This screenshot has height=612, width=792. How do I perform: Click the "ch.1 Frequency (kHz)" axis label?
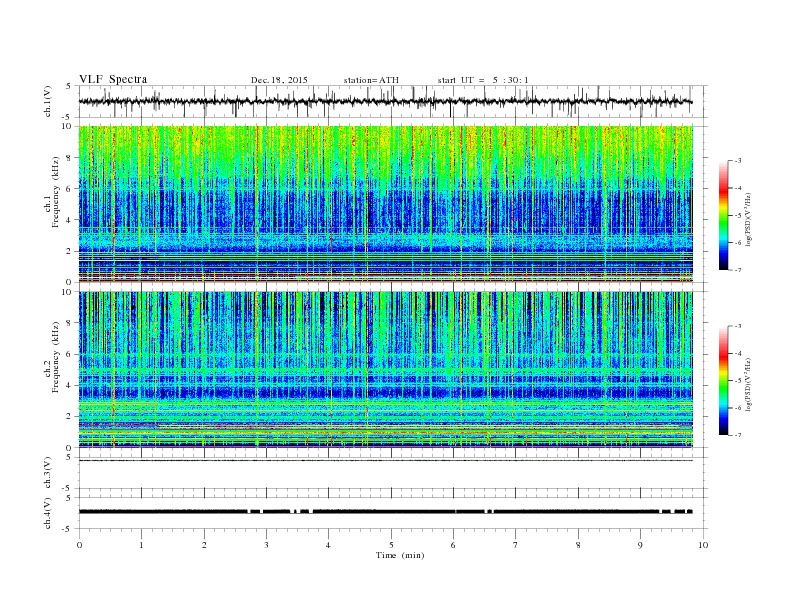coord(52,203)
